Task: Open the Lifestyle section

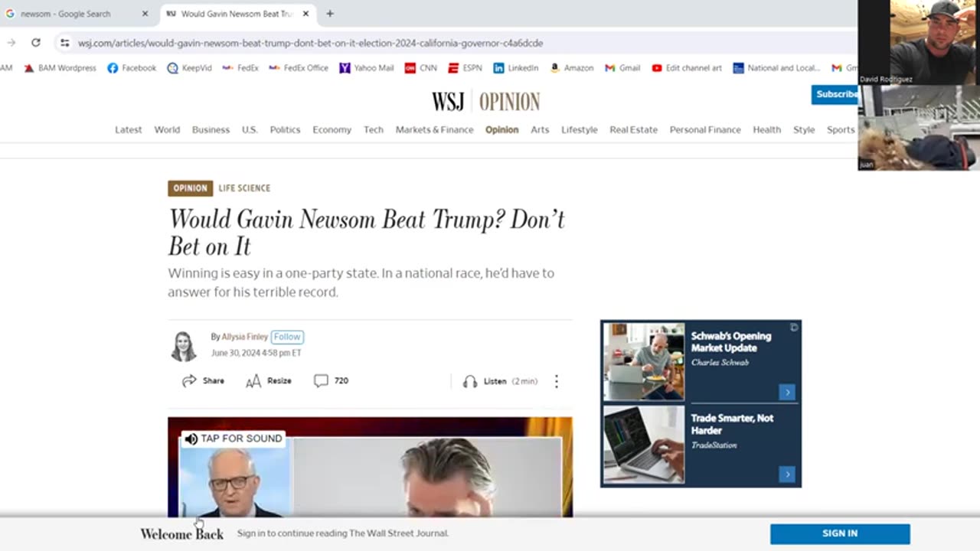Action: pyautogui.click(x=579, y=129)
